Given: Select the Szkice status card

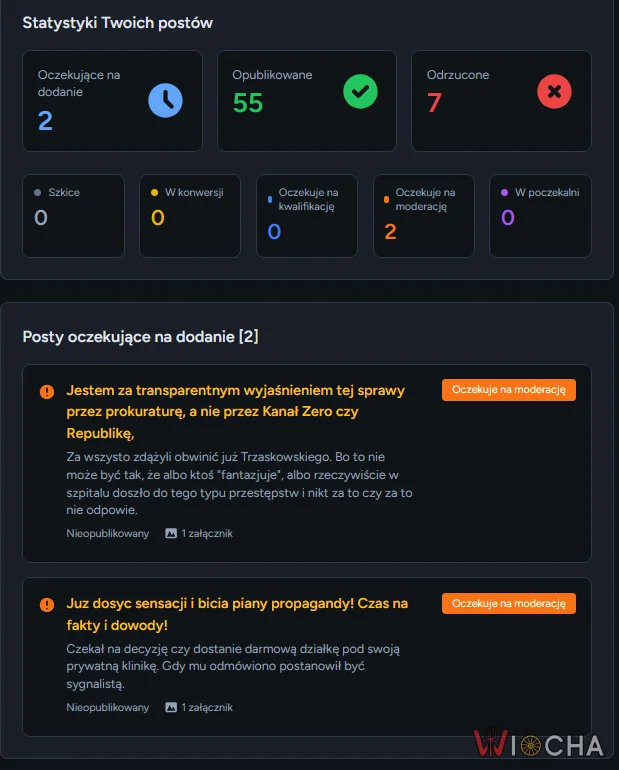Looking at the screenshot, I should (74, 216).
